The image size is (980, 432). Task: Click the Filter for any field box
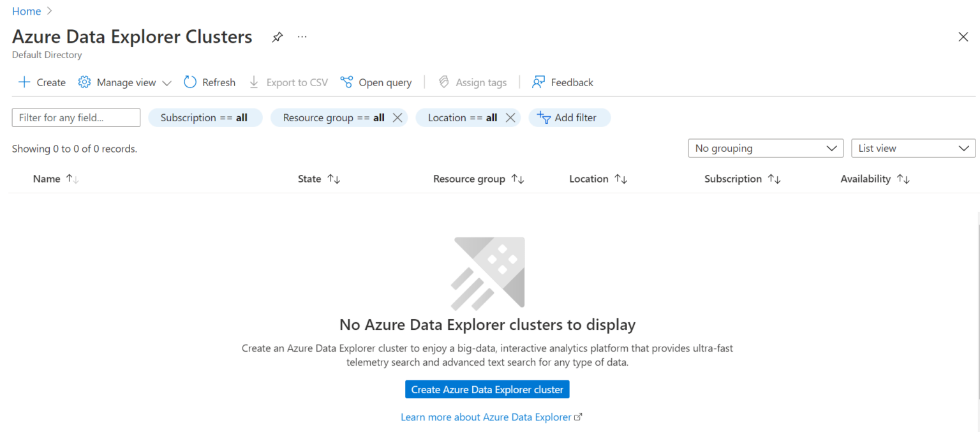click(x=75, y=117)
